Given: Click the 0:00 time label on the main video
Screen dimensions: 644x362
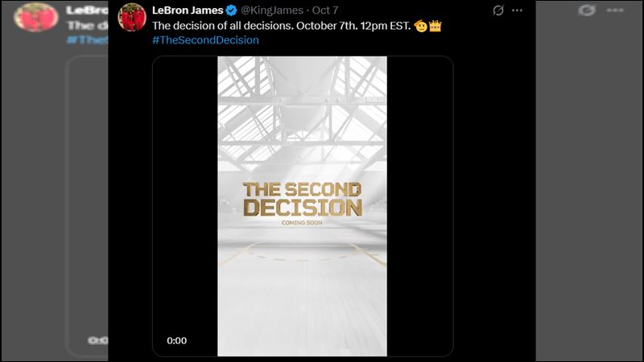Looking at the screenshot, I should 177,340.
